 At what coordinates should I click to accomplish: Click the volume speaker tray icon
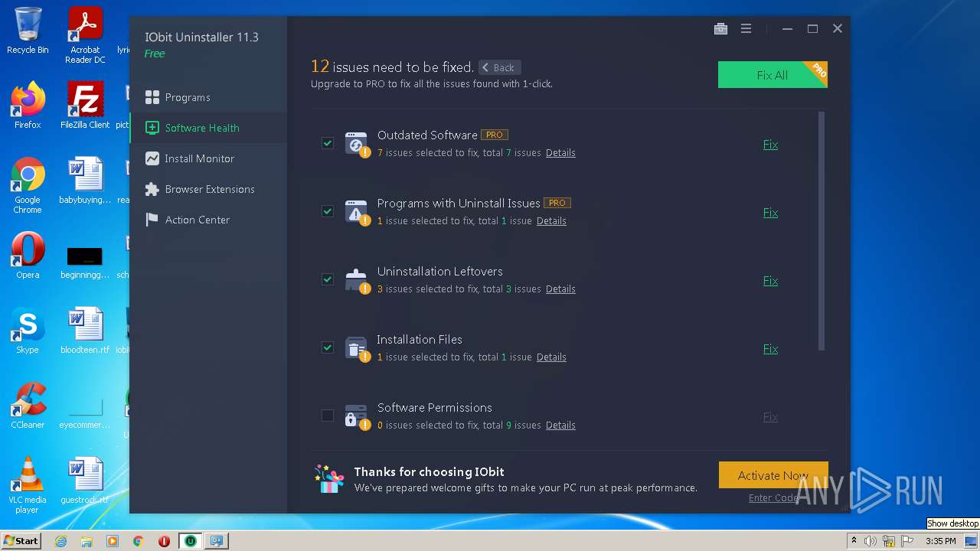[x=871, y=541]
